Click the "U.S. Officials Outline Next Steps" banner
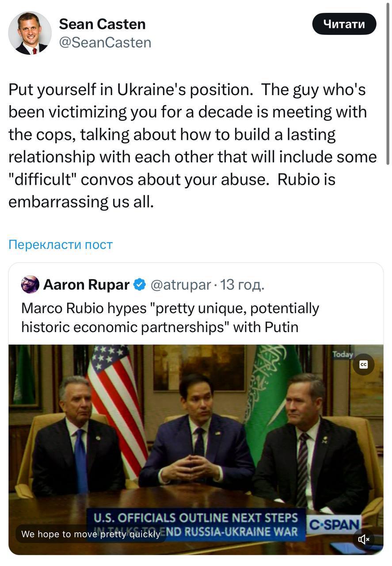The height and width of the screenshot is (566, 392). [x=192, y=518]
